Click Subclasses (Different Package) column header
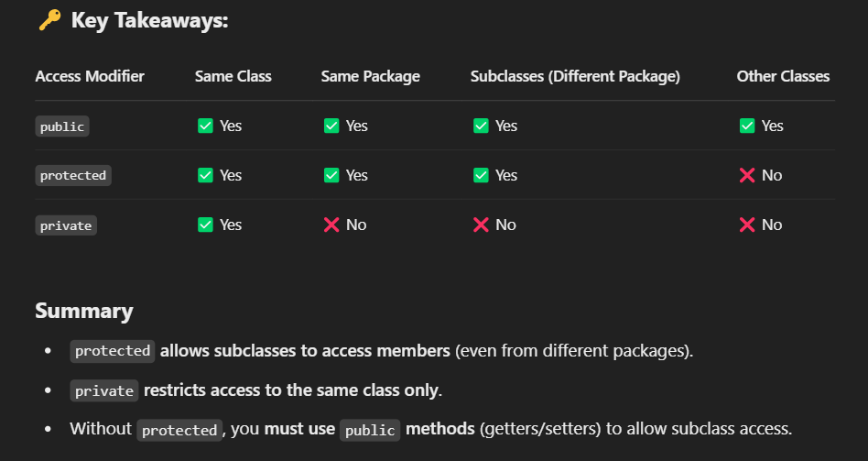The width and height of the screenshot is (868, 461). point(575,76)
